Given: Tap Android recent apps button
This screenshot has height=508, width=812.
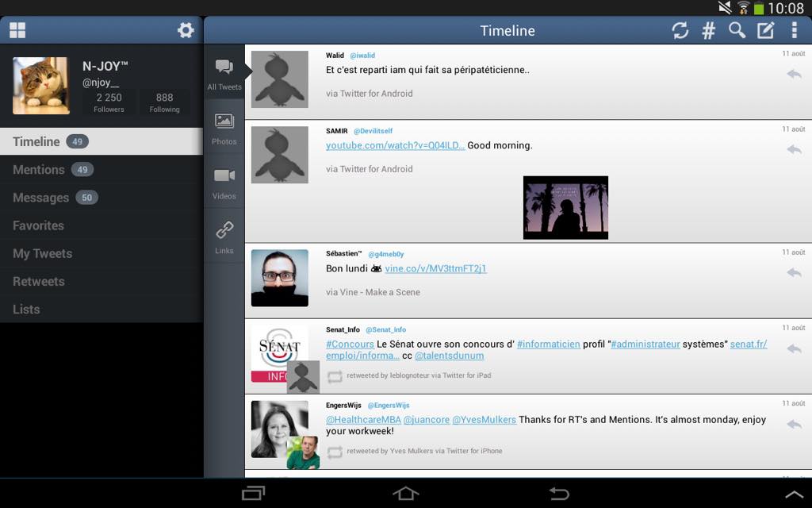Looking at the screenshot, I should coord(253,493).
